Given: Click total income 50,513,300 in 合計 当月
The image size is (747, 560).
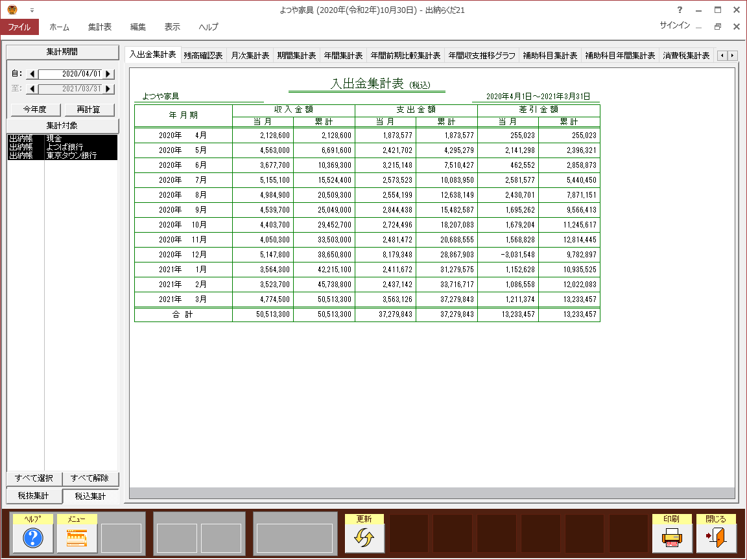Looking at the screenshot, I should click(272, 314).
